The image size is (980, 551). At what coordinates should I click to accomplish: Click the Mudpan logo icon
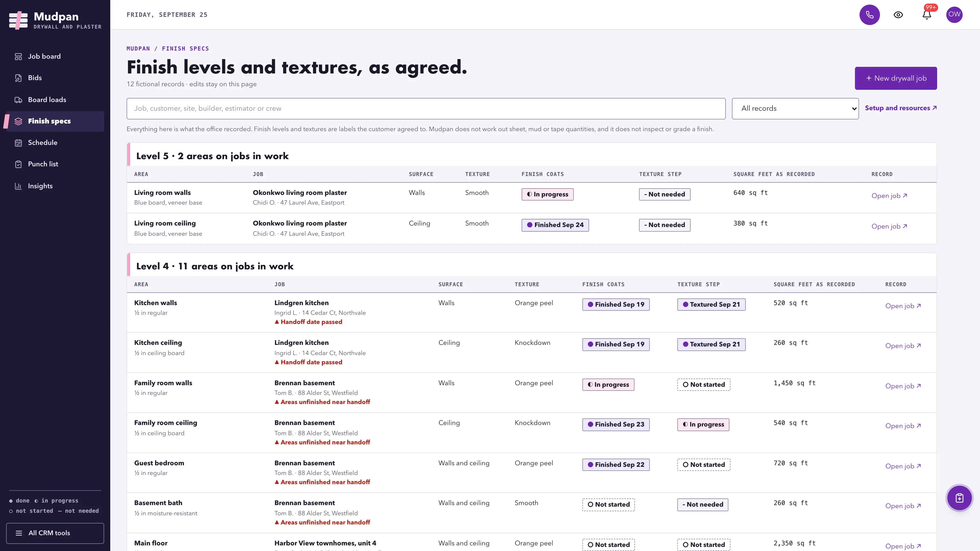18,20
